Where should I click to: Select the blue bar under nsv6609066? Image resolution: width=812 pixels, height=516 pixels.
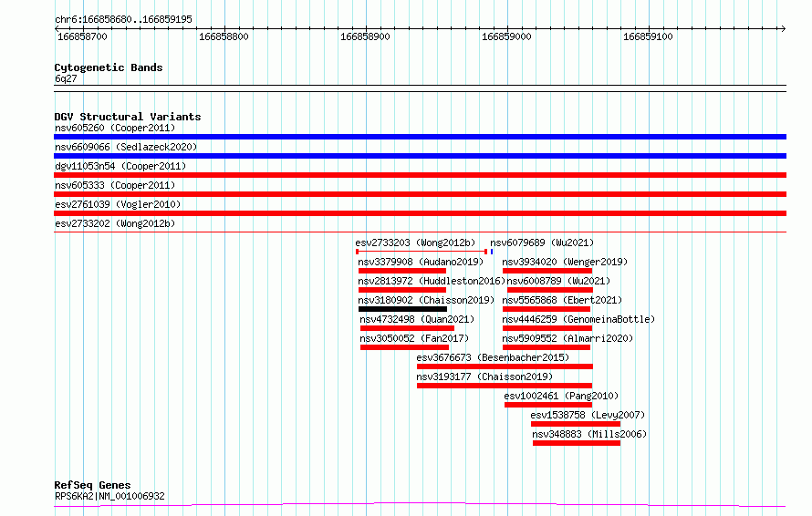[420, 156]
